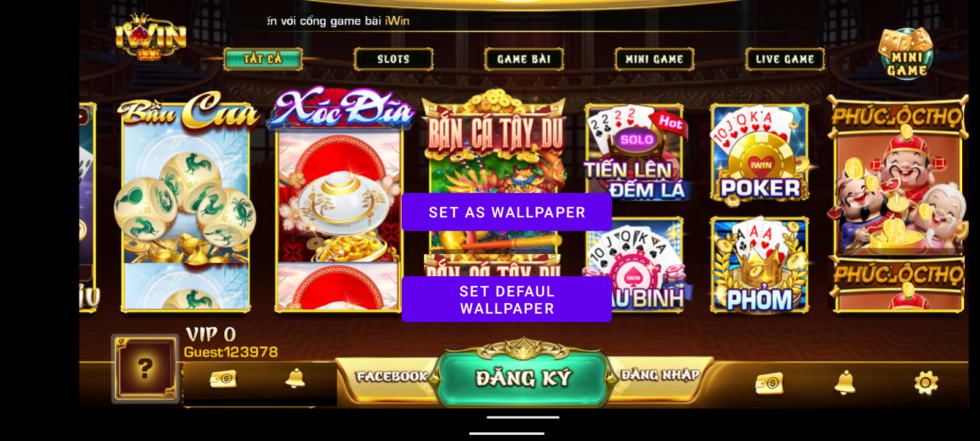Launch the Poker game tile
980x441 pixels.
pyautogui.click(x=759, y=153)
